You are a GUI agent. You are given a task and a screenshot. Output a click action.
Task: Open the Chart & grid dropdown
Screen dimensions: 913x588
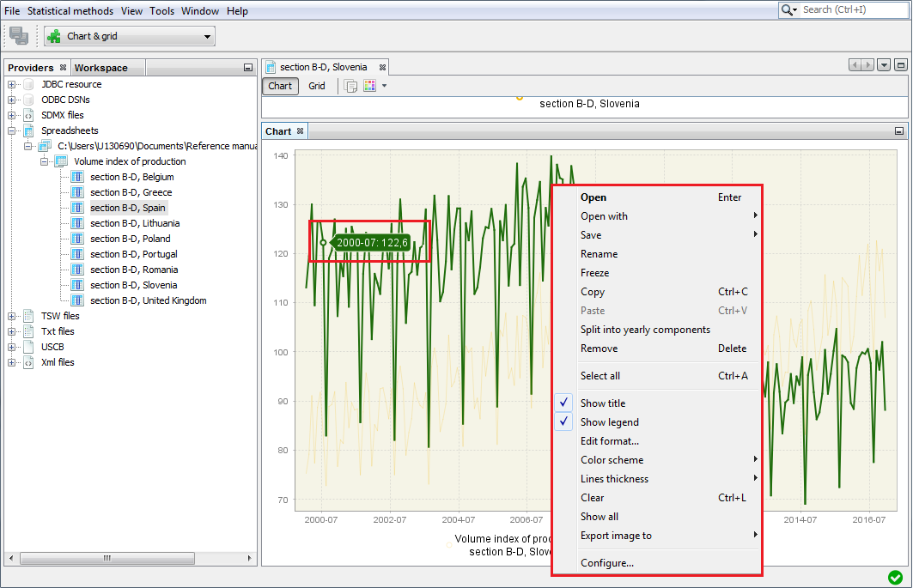pos(207,36)
